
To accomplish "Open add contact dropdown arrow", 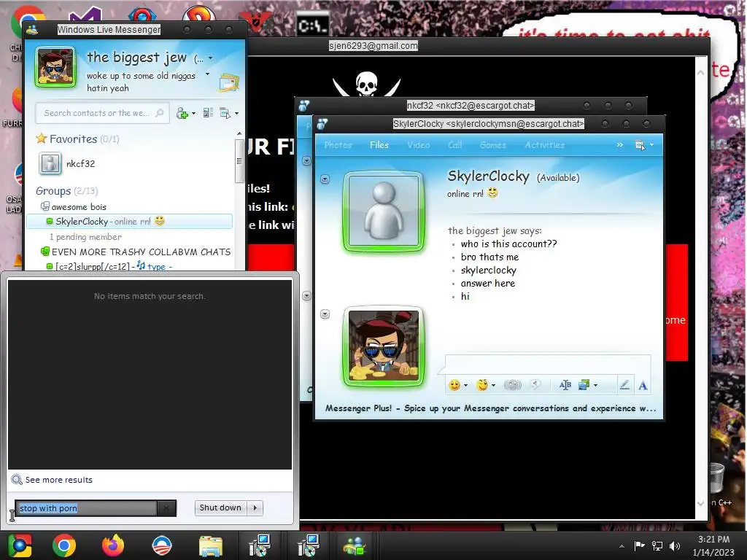I will (193, 113).
